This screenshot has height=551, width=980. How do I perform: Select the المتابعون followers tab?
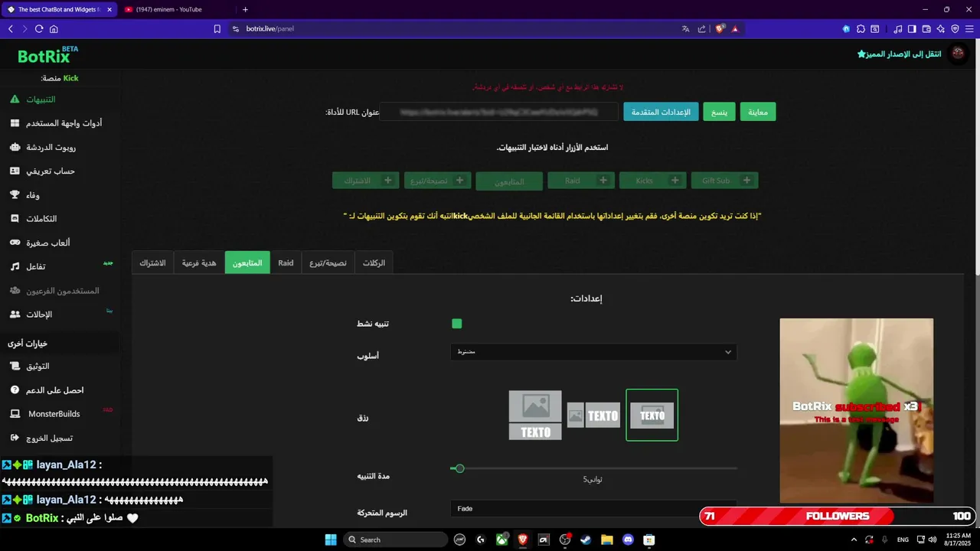click(x=247, y=262)
